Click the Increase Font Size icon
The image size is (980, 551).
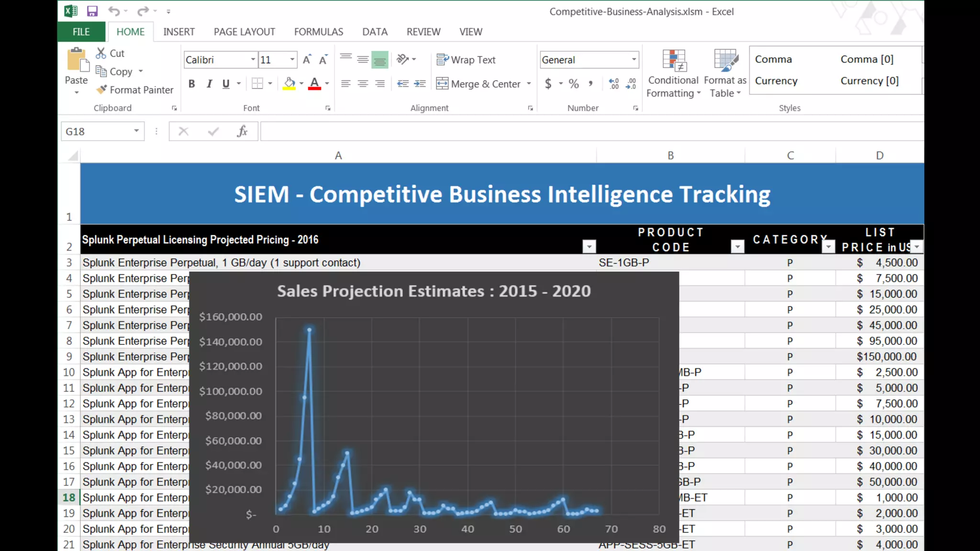(307, 60)
